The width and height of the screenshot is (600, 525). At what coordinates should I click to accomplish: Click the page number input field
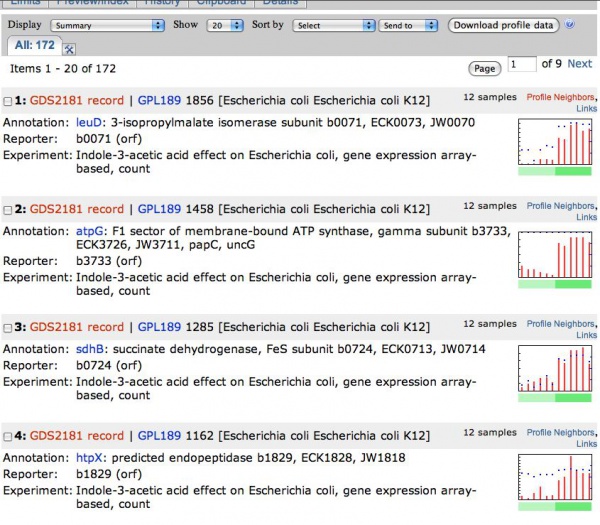coord(520,65)
